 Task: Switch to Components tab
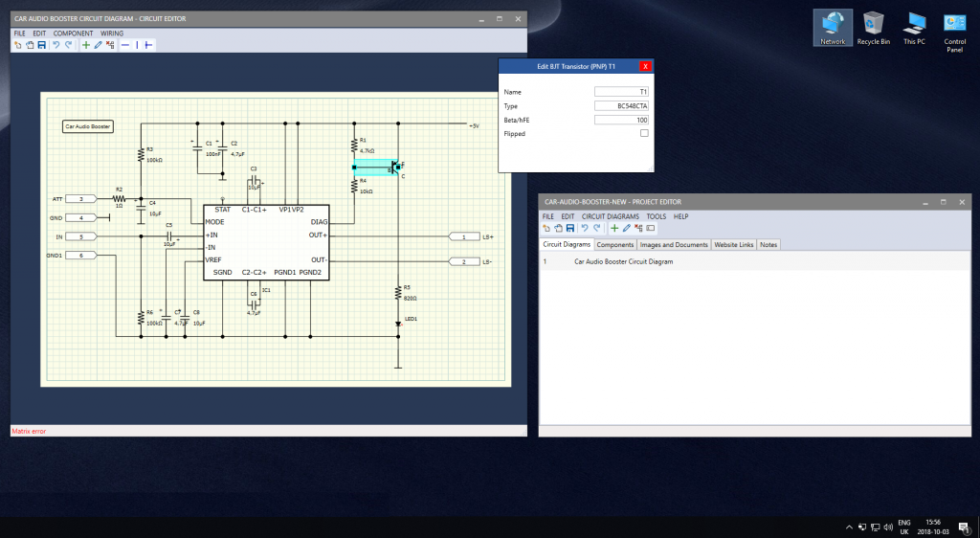[615, 244]
